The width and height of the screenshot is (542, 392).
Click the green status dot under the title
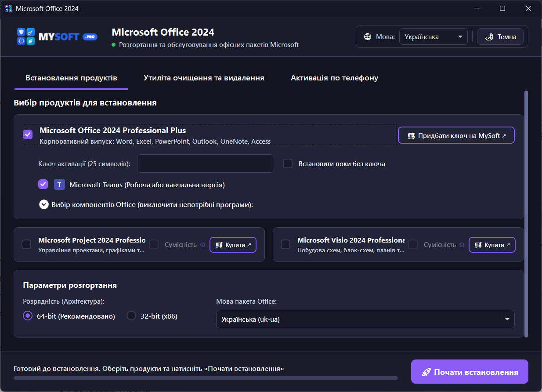click(x=113, y=45)
